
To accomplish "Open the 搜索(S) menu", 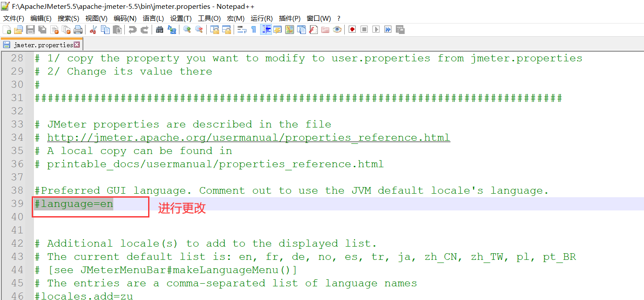I will click(68, 18).
